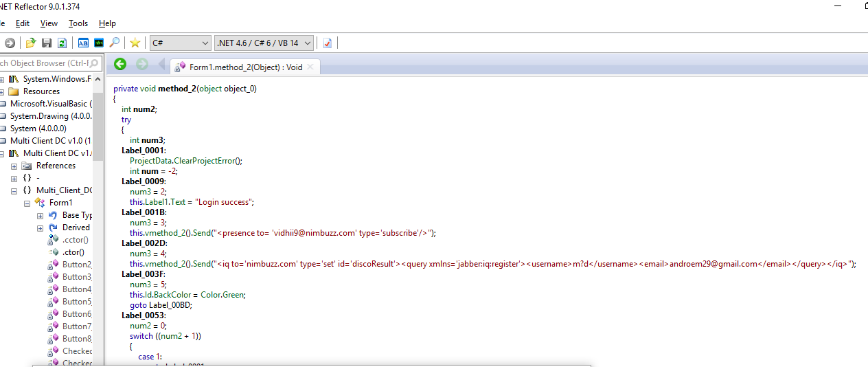
Task: Expand the Base Types node
Action: click(x=41, y=215)
